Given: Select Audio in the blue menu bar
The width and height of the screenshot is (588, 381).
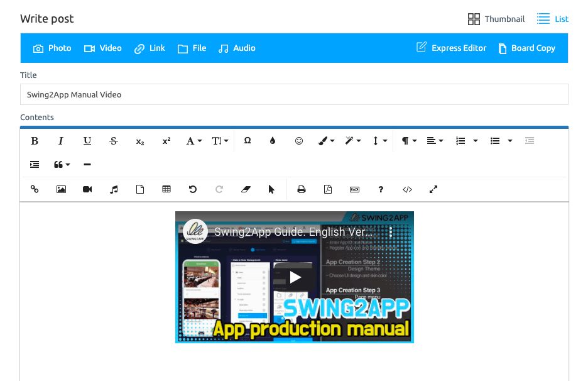Looking at the screenshot, I should coord(237,48).
